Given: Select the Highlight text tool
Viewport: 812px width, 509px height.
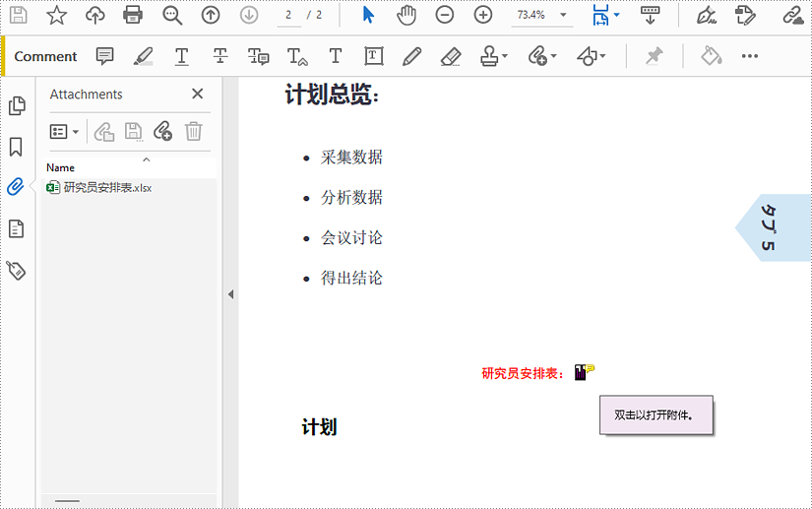Looking at the screenshot, I should pyautogui.click(x=143, y=56).
